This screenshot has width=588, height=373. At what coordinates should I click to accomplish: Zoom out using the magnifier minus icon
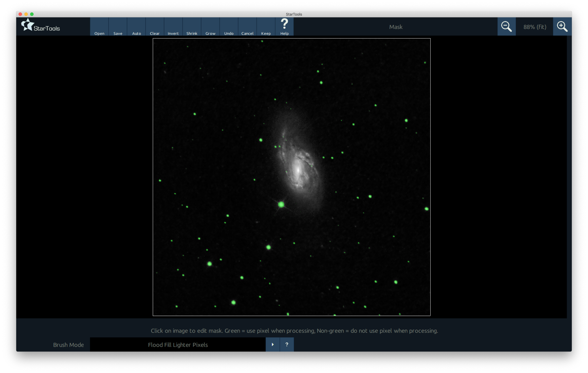tap(506, 27)
